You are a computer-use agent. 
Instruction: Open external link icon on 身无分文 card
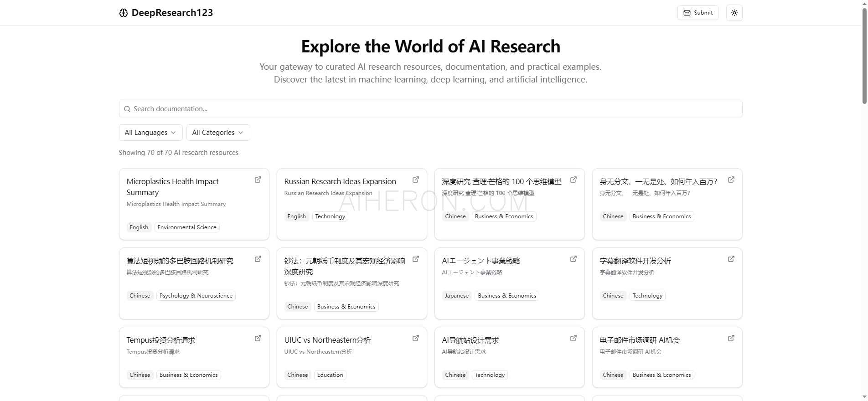click(731, 180)
